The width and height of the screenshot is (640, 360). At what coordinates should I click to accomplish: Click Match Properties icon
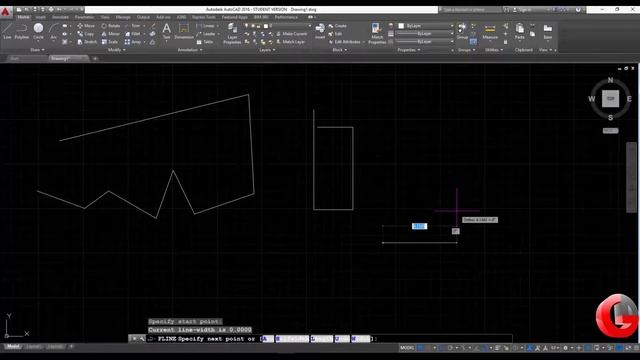pos(377,33)
